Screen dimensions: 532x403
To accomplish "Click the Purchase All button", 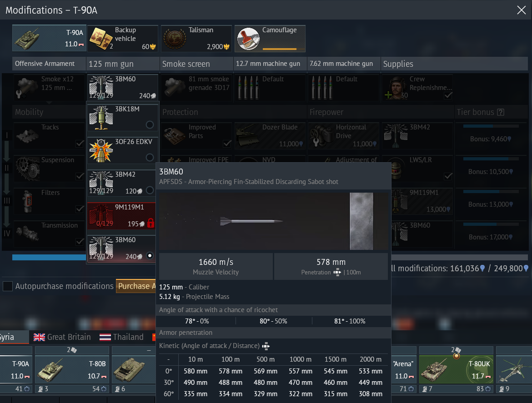I will click(x=136, y=286).
